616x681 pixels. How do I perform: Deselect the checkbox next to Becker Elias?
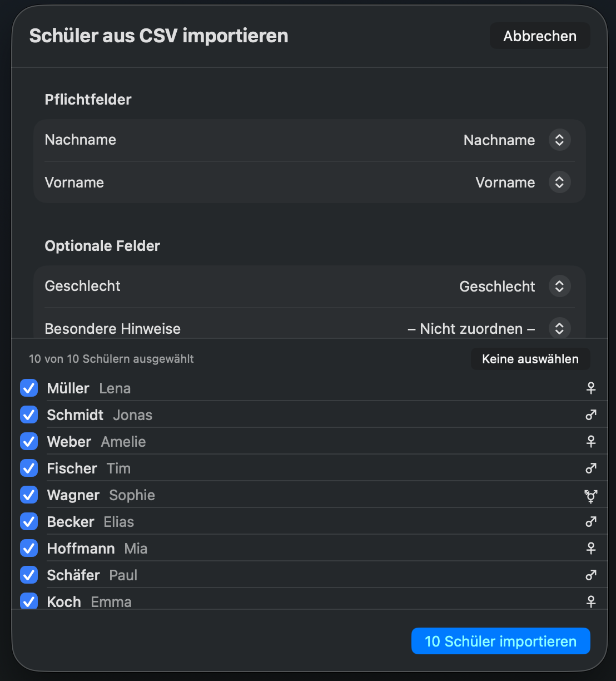[28, 521]
